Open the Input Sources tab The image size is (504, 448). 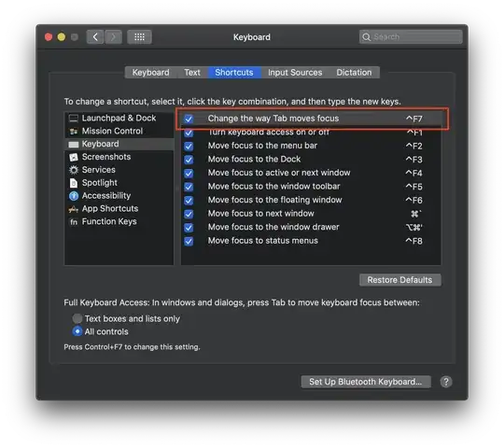(295, 73)
